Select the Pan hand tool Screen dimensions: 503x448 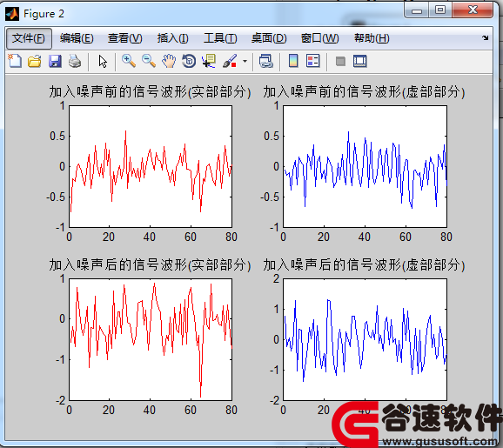tap(169, 61)
